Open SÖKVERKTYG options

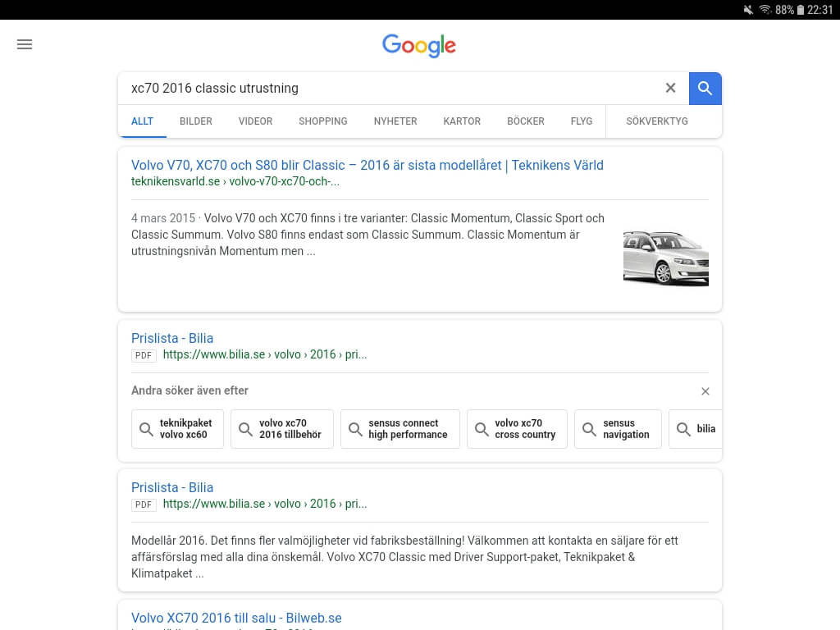657,121
